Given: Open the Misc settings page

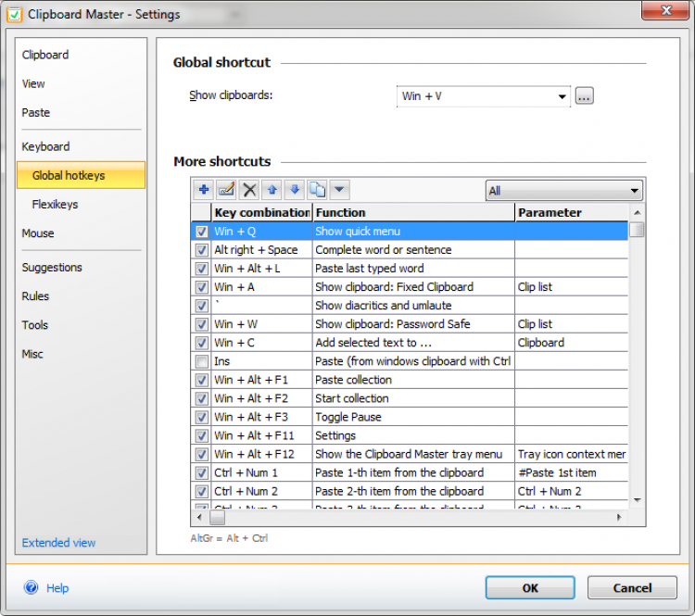Looking at the screenshot, I should point(32,354).
